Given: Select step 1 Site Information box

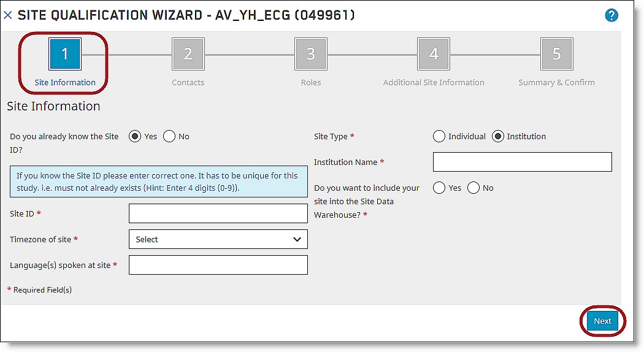Looking at the screenshot, I should click(x=65, y=54).
